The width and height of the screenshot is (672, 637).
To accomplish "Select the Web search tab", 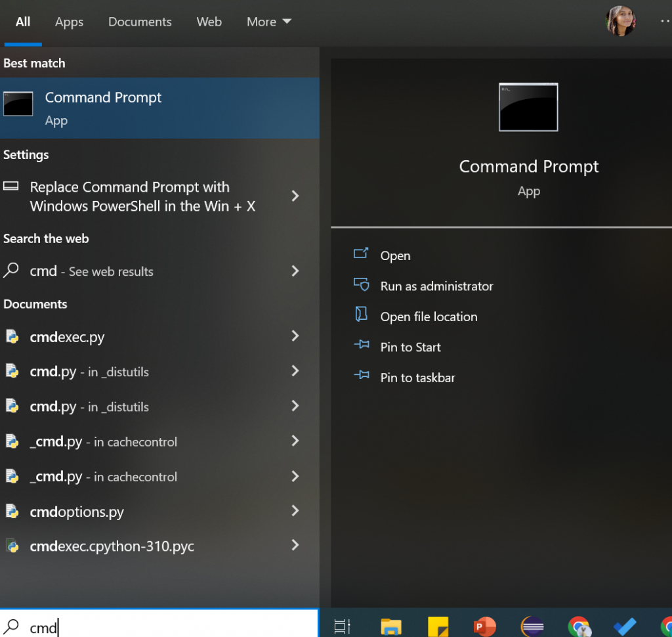I will coord(209,22).
